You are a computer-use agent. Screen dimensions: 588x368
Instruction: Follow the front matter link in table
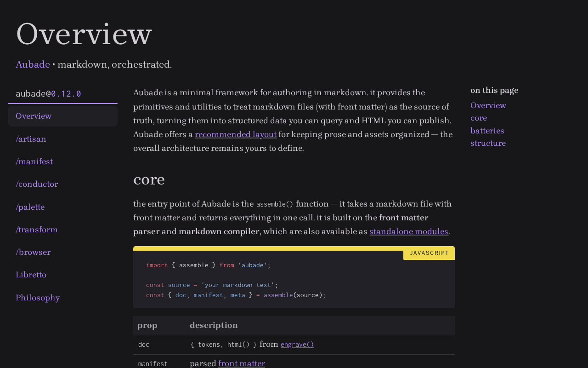pos(242,363)
